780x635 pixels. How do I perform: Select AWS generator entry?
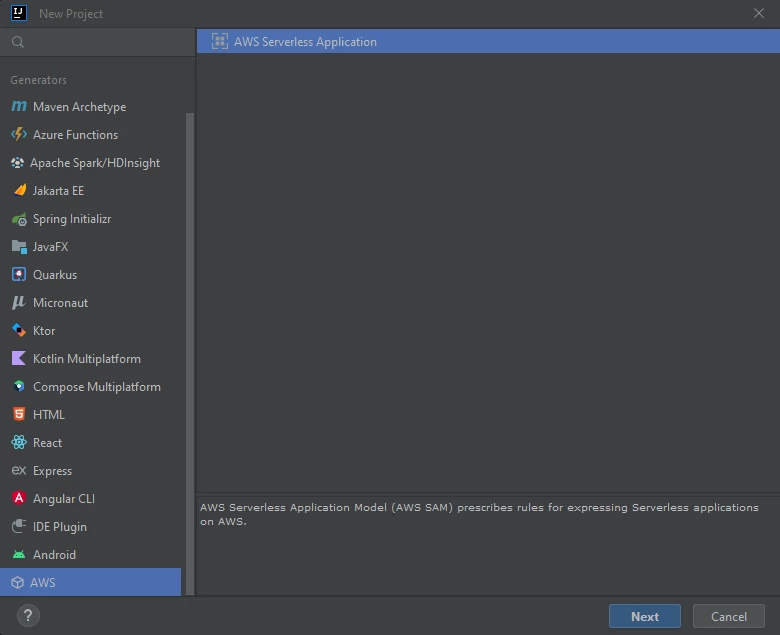91,582
